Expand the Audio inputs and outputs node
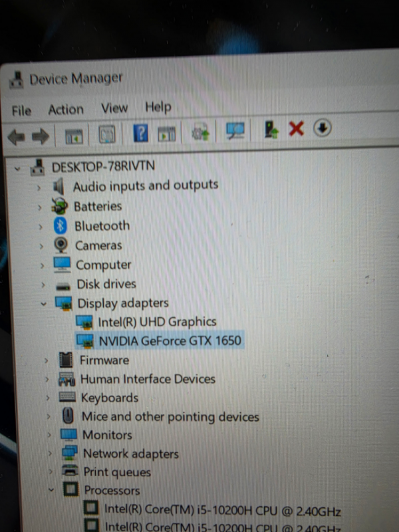 pyautogui.click(x=39, y=188)
